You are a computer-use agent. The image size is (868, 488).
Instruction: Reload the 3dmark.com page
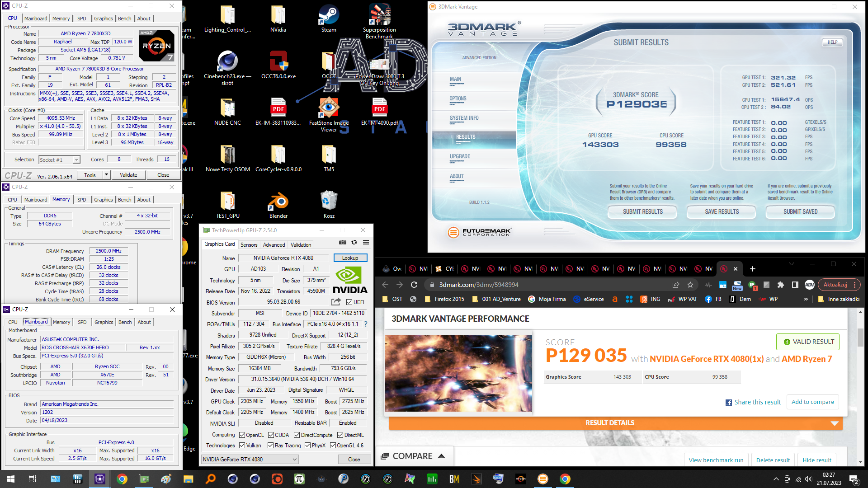pyautogui.click(x=414, y=285)
